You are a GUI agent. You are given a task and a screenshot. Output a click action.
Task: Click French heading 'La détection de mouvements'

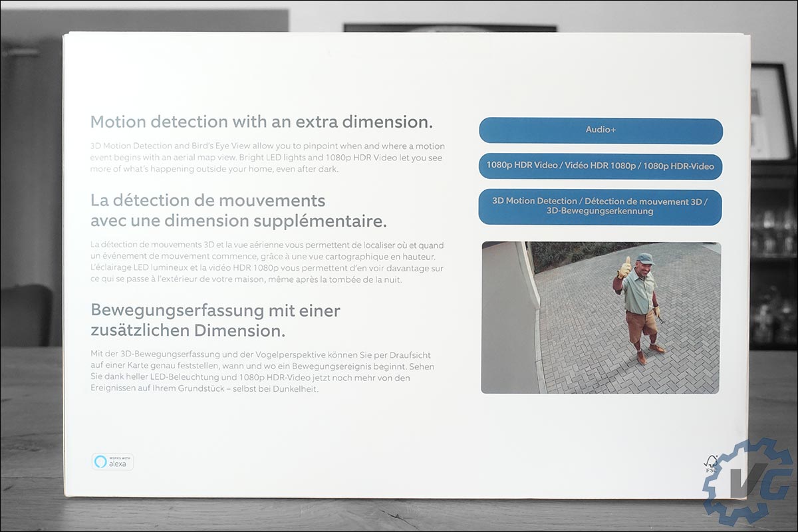coord(207,200)
